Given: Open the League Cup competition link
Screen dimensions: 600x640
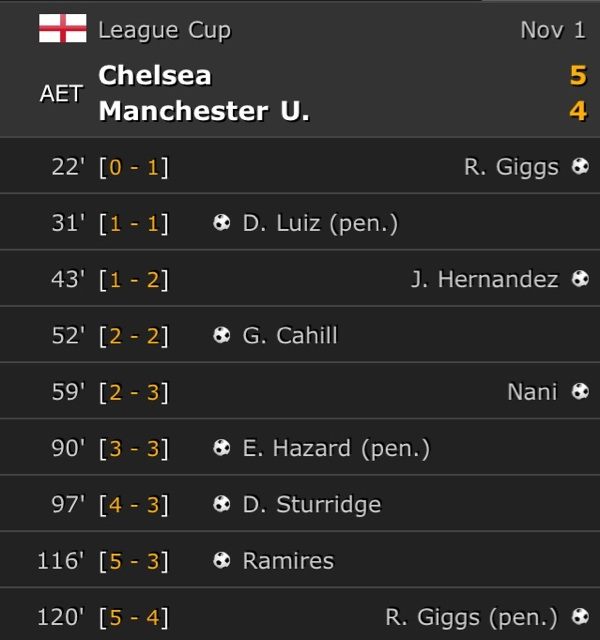Looking at the screenshot, I should click(164, 31).
